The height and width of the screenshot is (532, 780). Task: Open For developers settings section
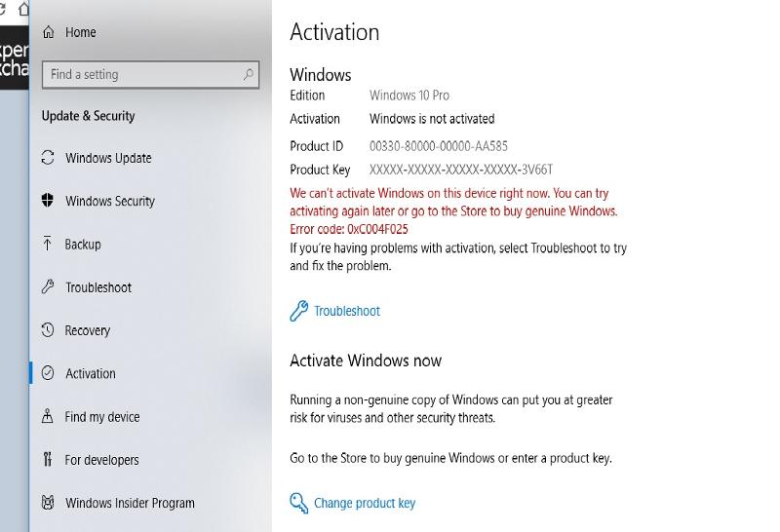pyautogui.click(x=101, y=460)
